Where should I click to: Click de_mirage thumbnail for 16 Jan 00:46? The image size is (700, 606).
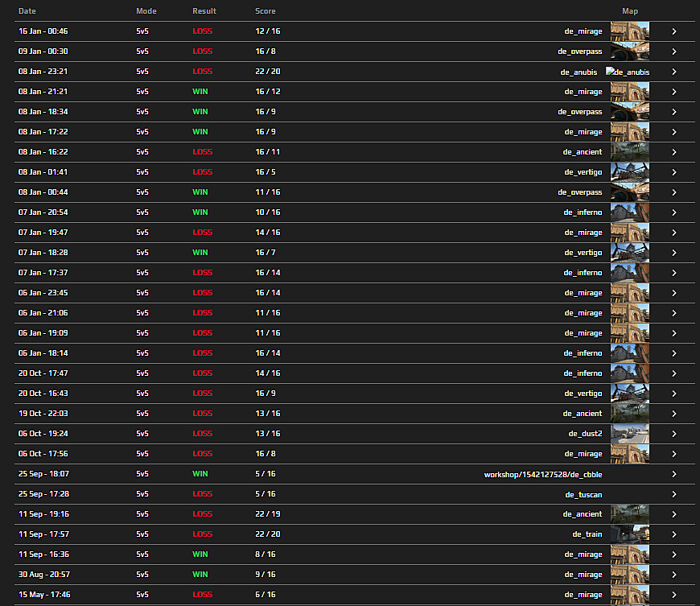pyautogui.click(x=629, y=31)
